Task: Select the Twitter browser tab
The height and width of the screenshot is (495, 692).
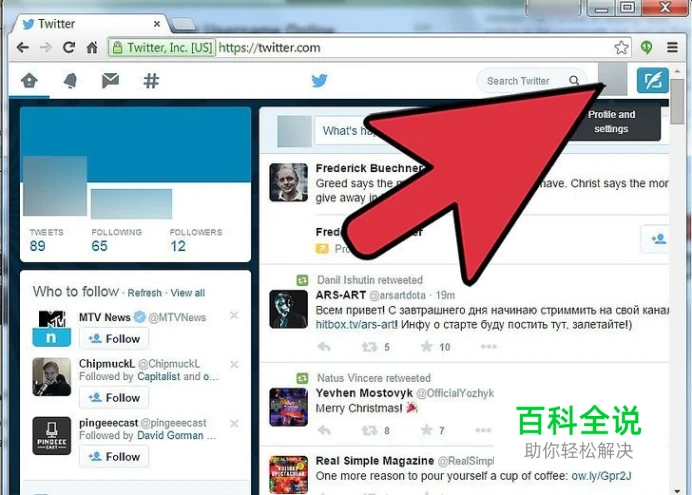Action: (x=88, y=23)
